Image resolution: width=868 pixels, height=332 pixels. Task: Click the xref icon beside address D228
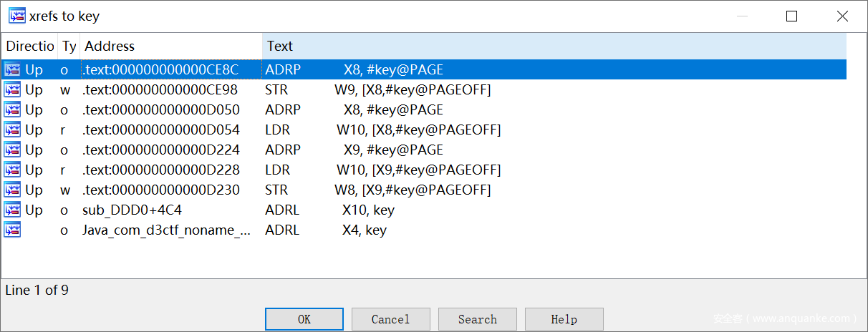tap(12, 170)
